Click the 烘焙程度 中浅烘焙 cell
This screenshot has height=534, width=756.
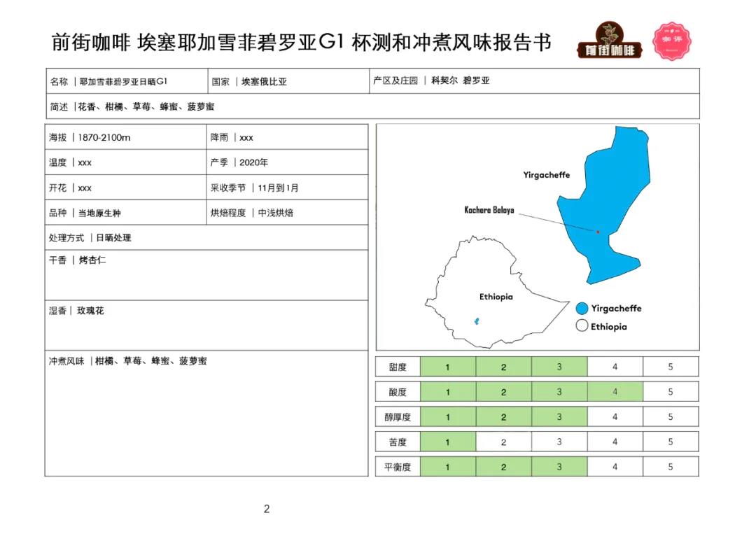click(287, 213)
